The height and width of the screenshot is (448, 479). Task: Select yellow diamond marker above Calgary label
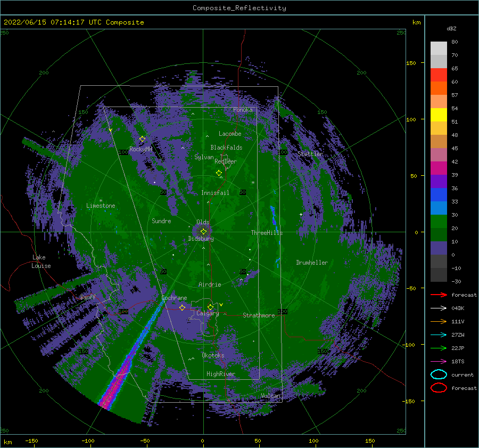tap(210, 307)
